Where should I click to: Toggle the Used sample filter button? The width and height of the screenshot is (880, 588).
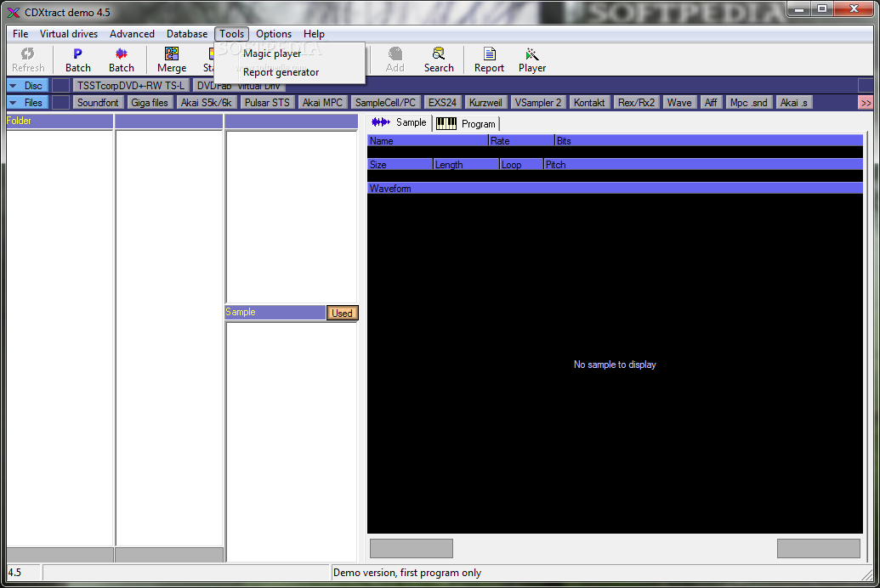(342, 313)
